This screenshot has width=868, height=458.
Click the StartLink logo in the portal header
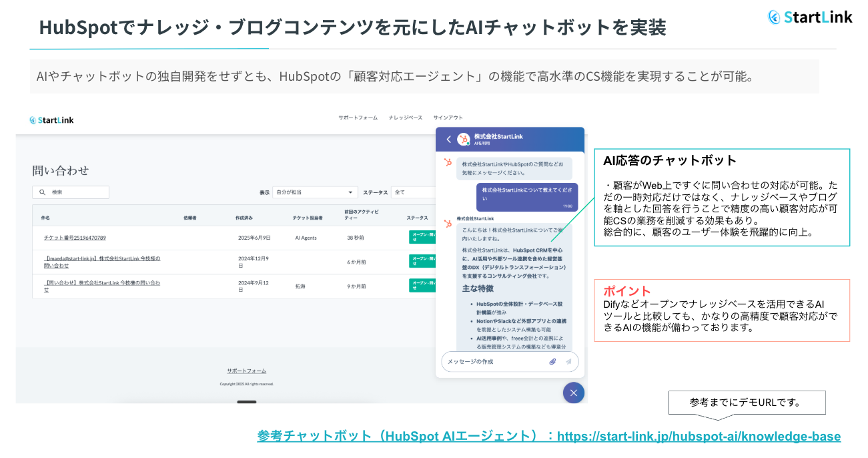tap(51, 120)
